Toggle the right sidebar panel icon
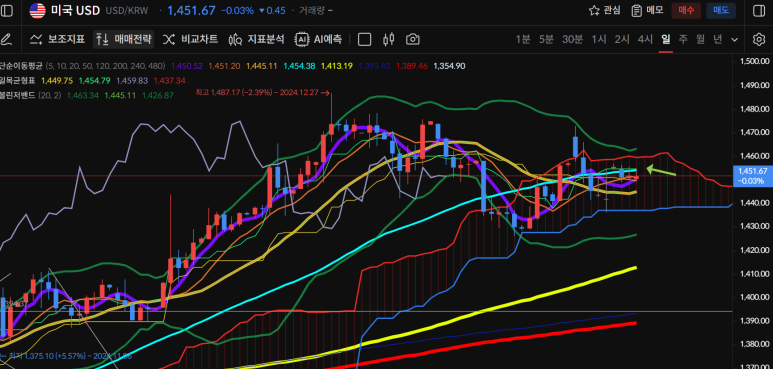773x369 pixels. [759, 10]
